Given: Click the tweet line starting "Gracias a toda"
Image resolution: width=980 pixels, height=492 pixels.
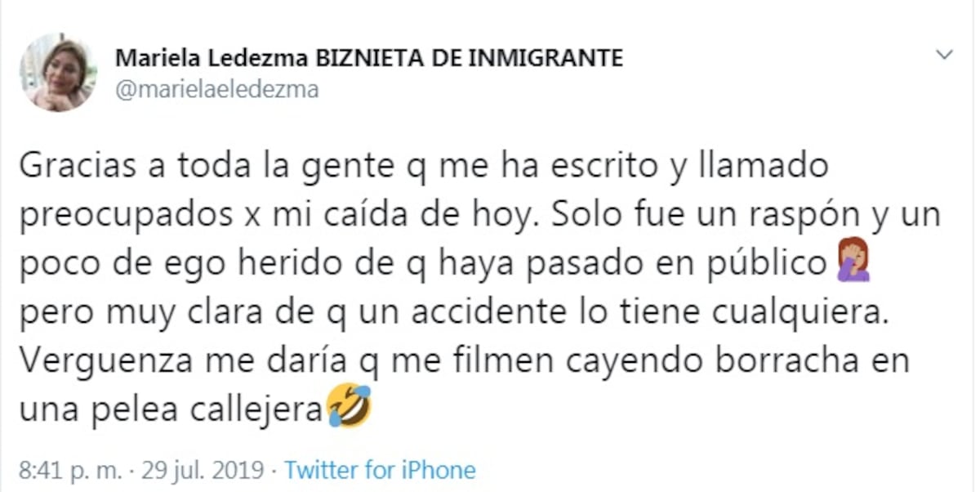Looking at the screenshot, I should tap(423, 168).
